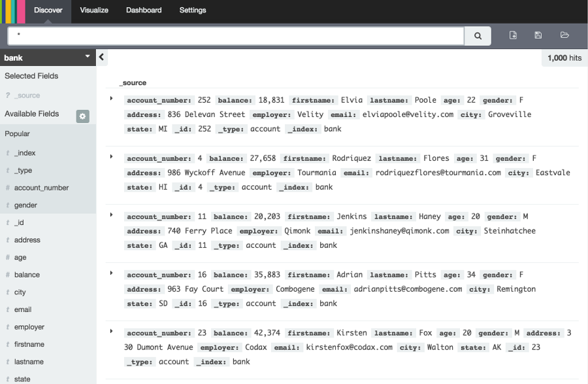Open the Settings tab
This screenshot has height=384, width=588.
pos(192,10)
